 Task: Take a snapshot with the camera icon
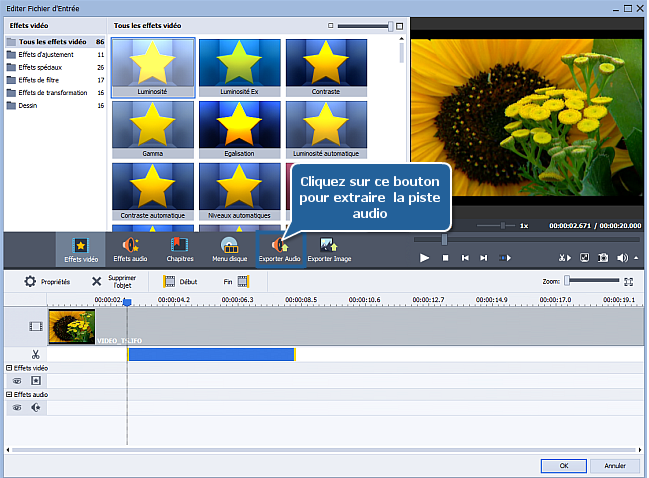coord(603,258)
